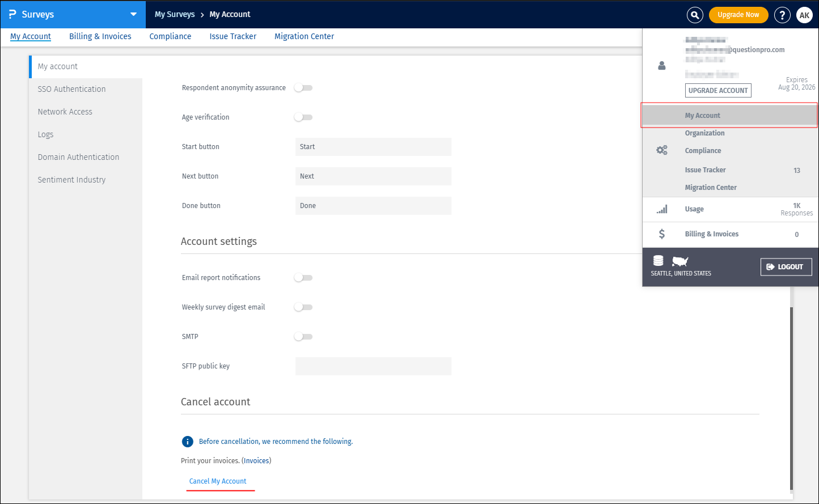The height and width of the screenshot is (504, 819).
Task: Open Organization from the profile menu
Action: pyautogui.click(x=704, y=133)
